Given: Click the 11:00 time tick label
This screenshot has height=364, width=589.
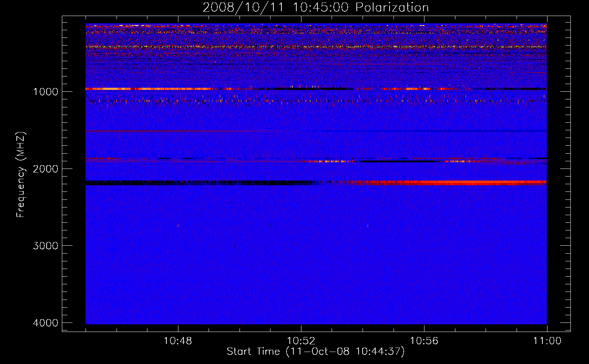Looking at the screenshot, I should 547,341.
